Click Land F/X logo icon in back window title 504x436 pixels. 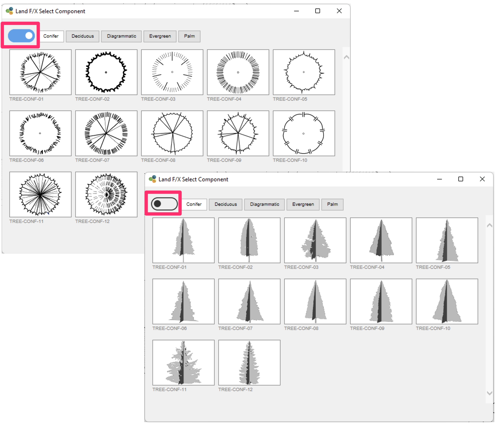[9, 11]
